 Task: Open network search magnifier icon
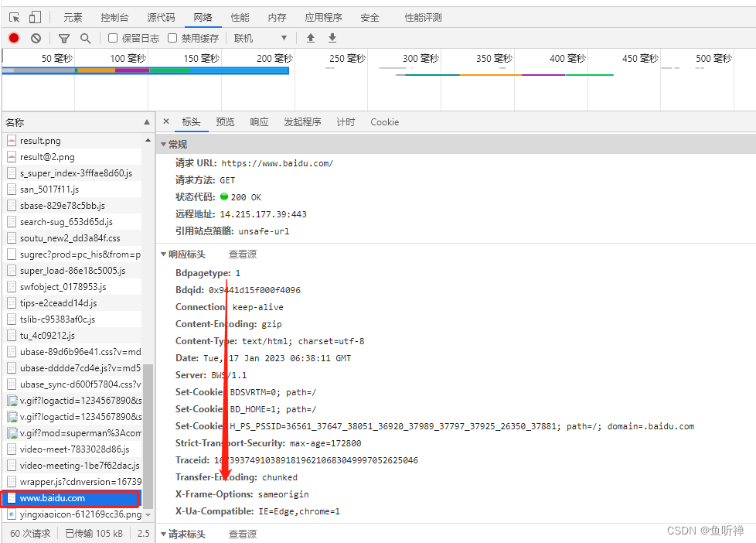coord(85,38)
